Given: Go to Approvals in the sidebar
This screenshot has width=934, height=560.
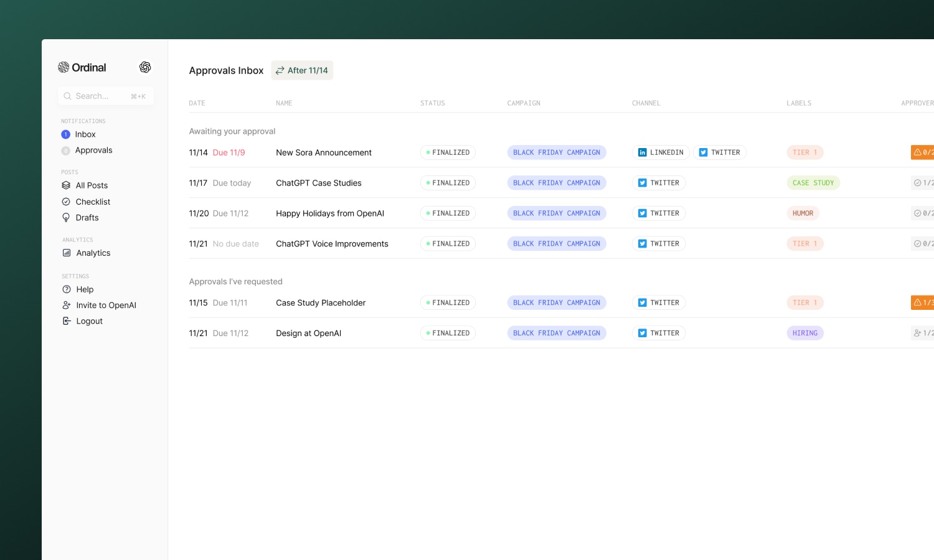Looking at the screenshot, I should point(93,151).
